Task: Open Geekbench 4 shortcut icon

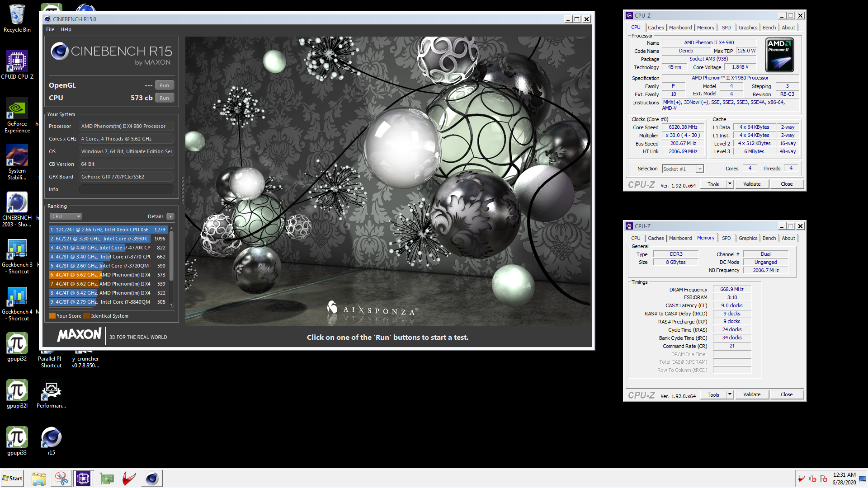Action: [x=17, y=303]
